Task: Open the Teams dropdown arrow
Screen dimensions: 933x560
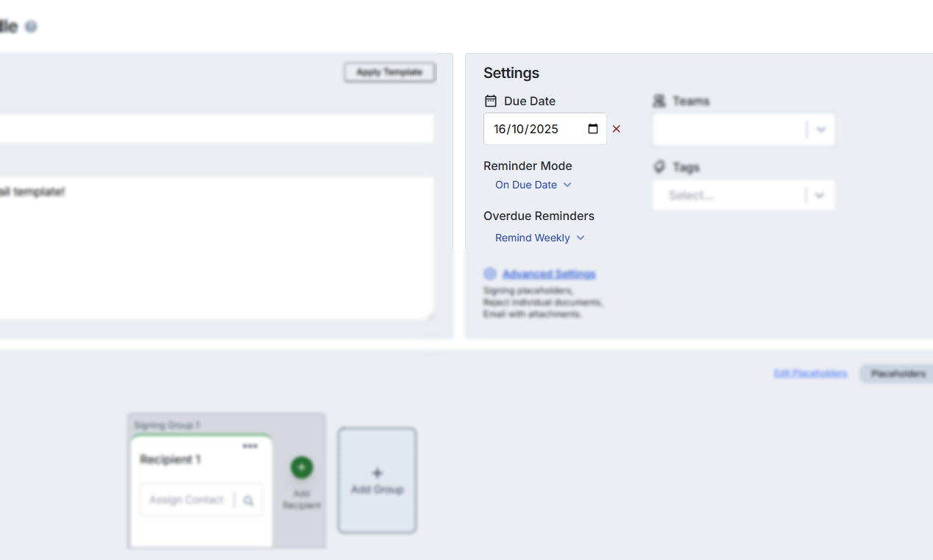Action: [x=821, y=130]
